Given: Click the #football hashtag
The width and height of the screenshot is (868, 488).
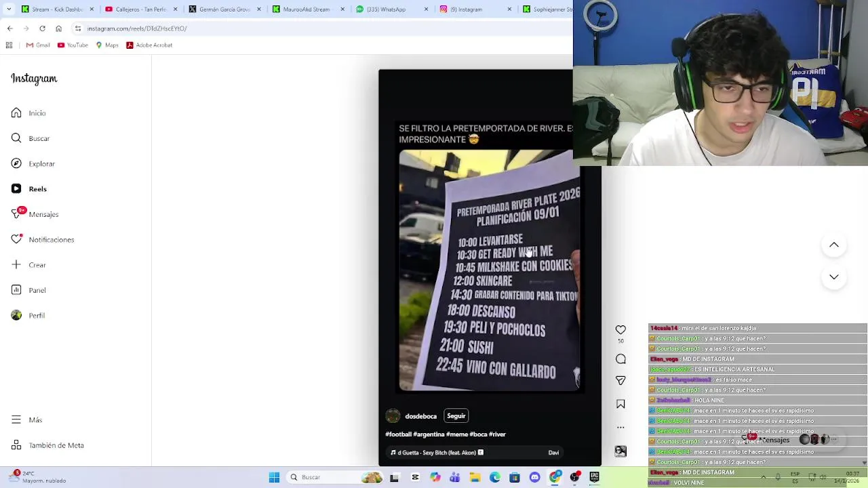Looking at the screenshot, I should click(x=398, y=434).
